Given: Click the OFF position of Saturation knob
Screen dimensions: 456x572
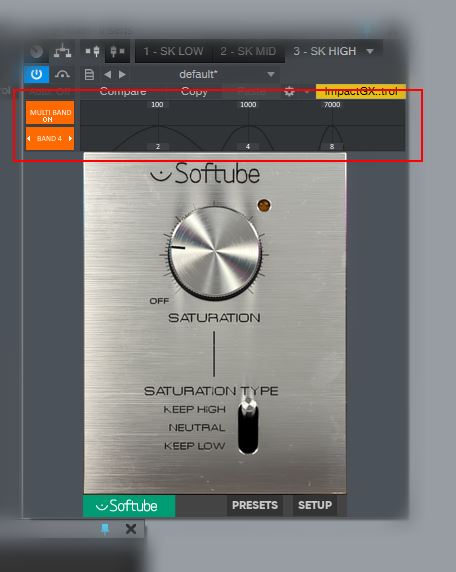Looking at the screenshot, I should (159, 301).
